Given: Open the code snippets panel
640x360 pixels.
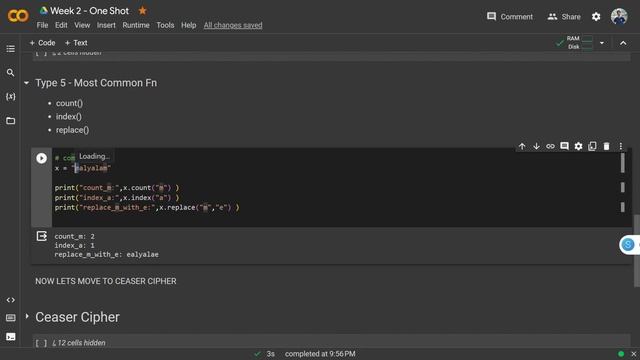Looking at the screenshot, I should 11,300.
